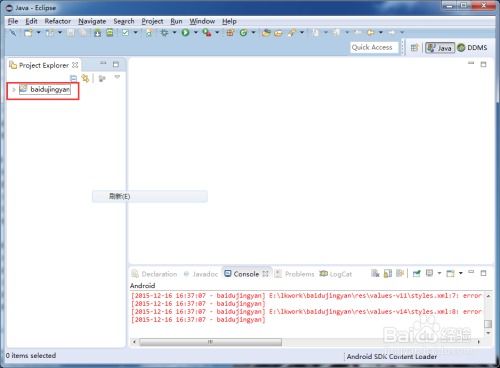The width and height of the screenshot is (500, 368).
Task: Click the Collapse All icon in Project Explorer
Action: pyautogui.click(x=73, y=78)
